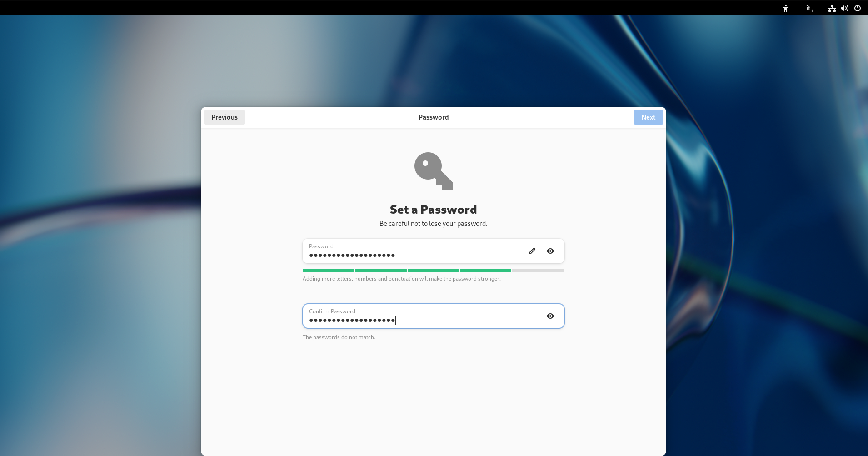The height and width of the screenshot is (456, 868).
Task: Open the 'it' keyboard layout selector
Action: tap(809, 8)
